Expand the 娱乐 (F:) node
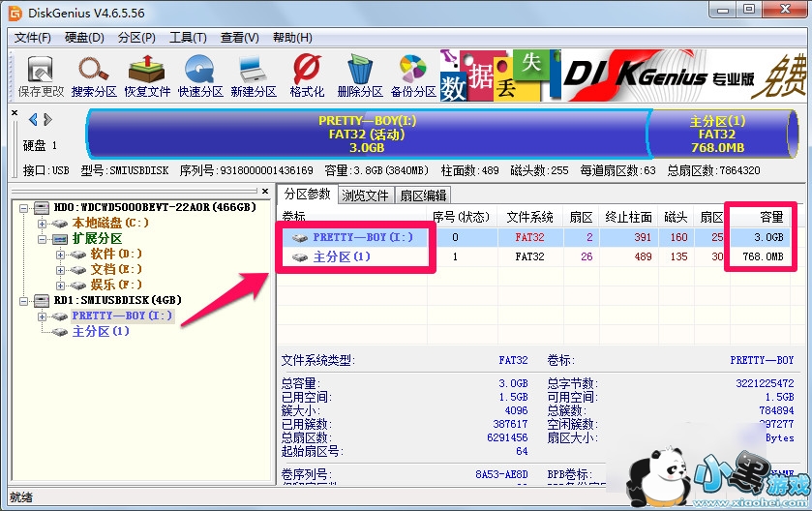812x511 pixels. [x=61, y=286]
